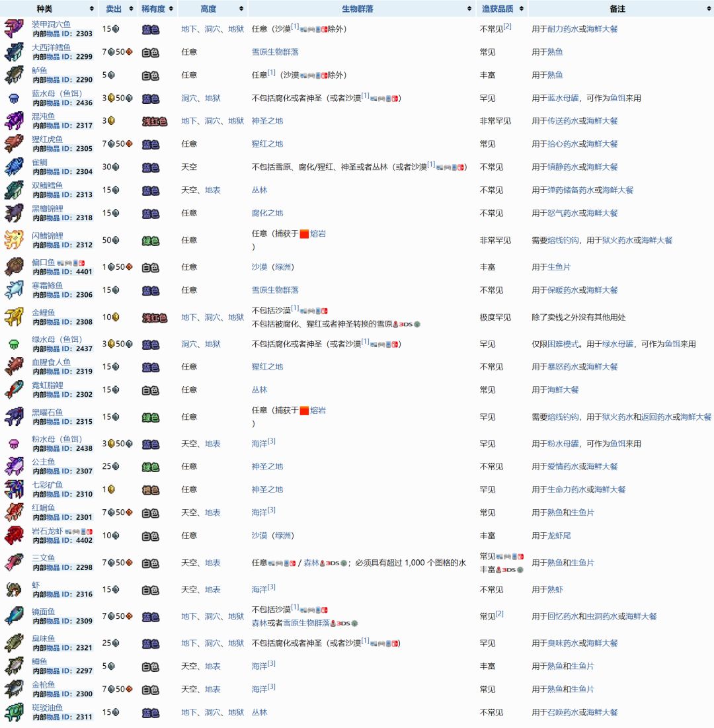Select text 极度罕见 in 金鲤鱼 row

click(x=495, y=317)
